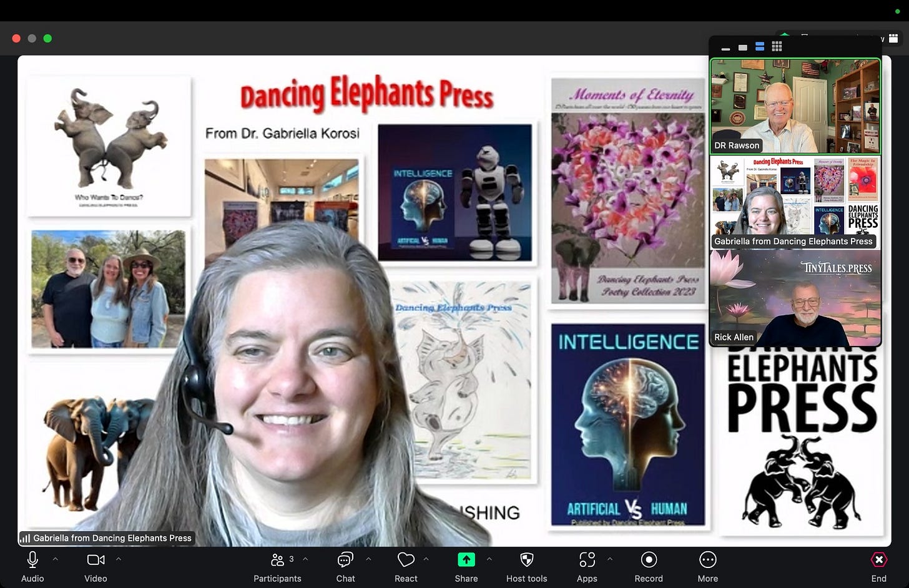The height and width of the screenshot is (588, 909).
Task: Mute the microphone with the Audio icon
Action: [x=32, y=560]
